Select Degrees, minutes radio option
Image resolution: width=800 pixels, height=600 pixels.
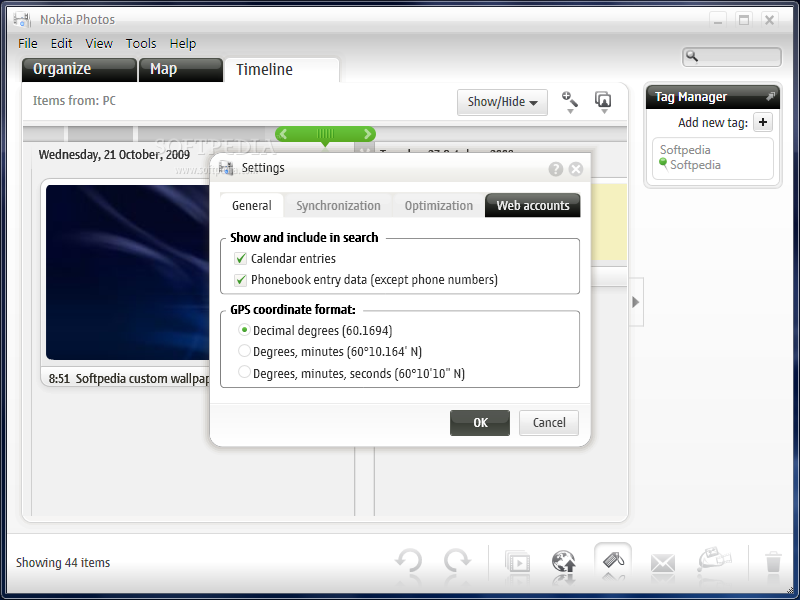click(x=244, y=351)
